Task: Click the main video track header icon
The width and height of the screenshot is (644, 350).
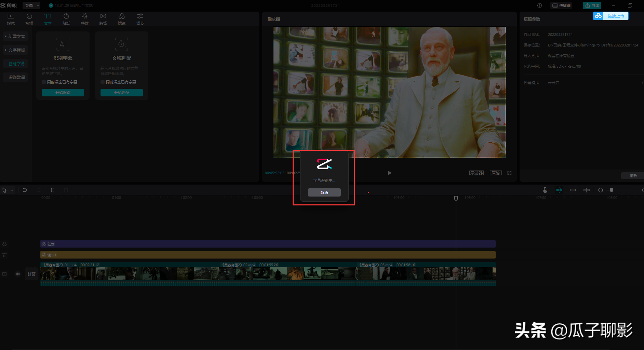Action: [4, 274]
